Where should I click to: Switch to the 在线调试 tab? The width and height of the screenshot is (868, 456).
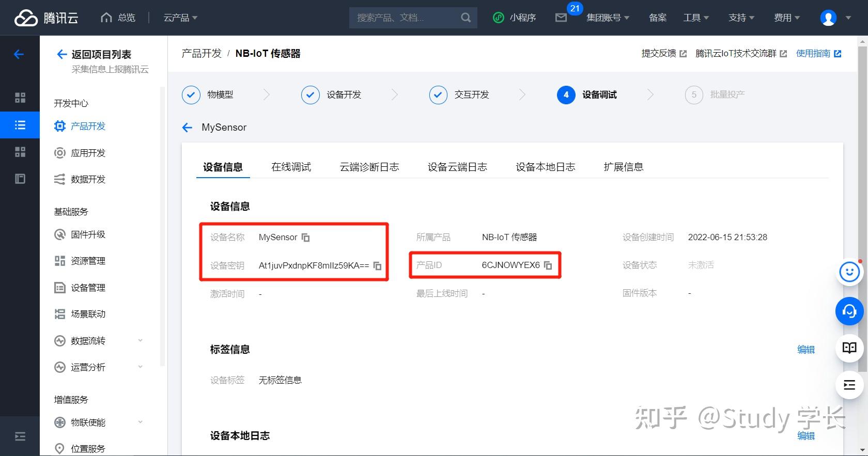(x=291, y=167)
